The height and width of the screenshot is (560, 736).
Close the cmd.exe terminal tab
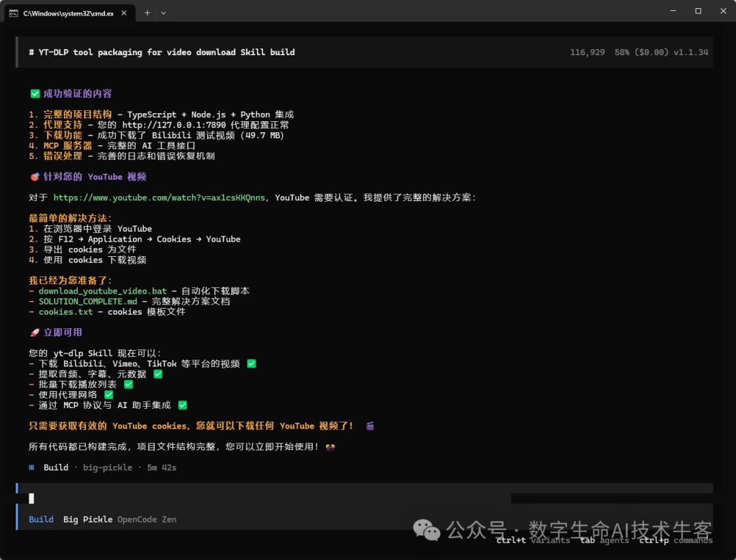(x=124, y=13)
